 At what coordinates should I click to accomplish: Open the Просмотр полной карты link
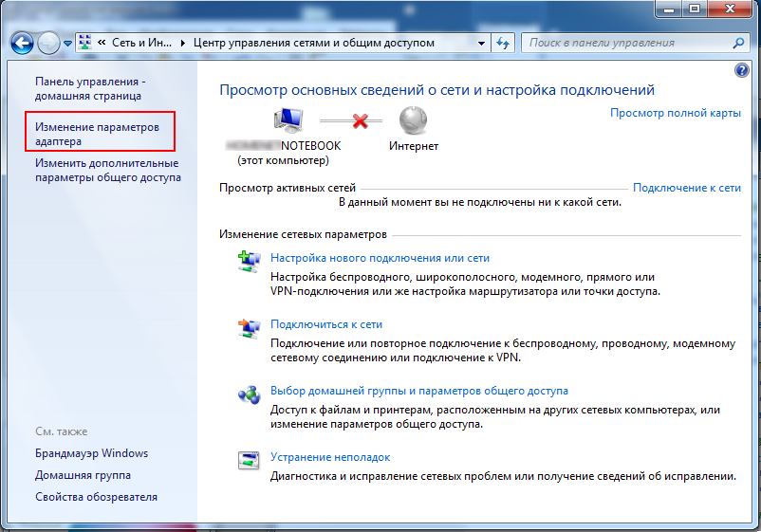pyautogui.click(x=675, y=113)
